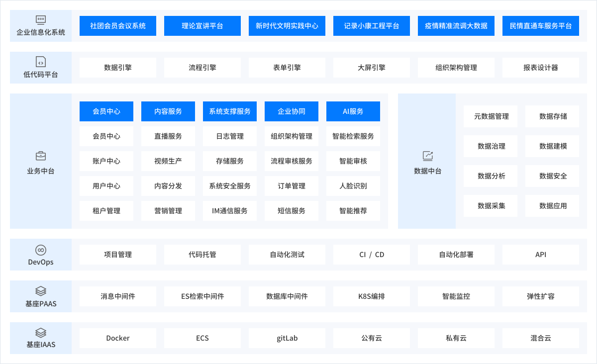Click the 大屏引擎 tile
Screen dimensions: 597x364
[x=372, y=68]
